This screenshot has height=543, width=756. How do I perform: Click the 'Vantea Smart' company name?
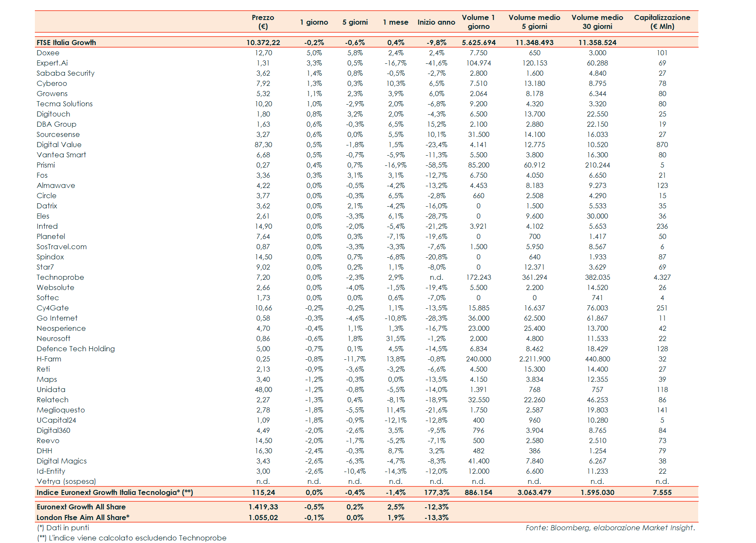click(61, 155)
